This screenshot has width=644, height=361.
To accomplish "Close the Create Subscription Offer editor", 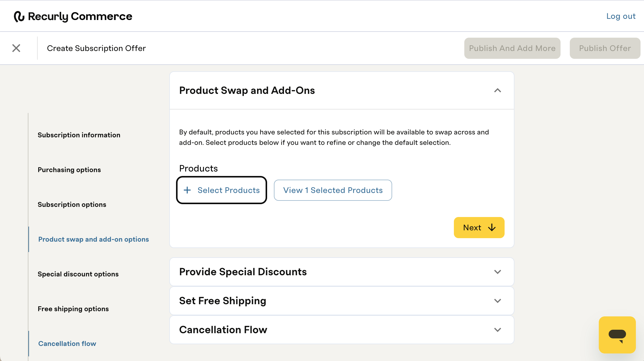I will (x=16, y=48).
